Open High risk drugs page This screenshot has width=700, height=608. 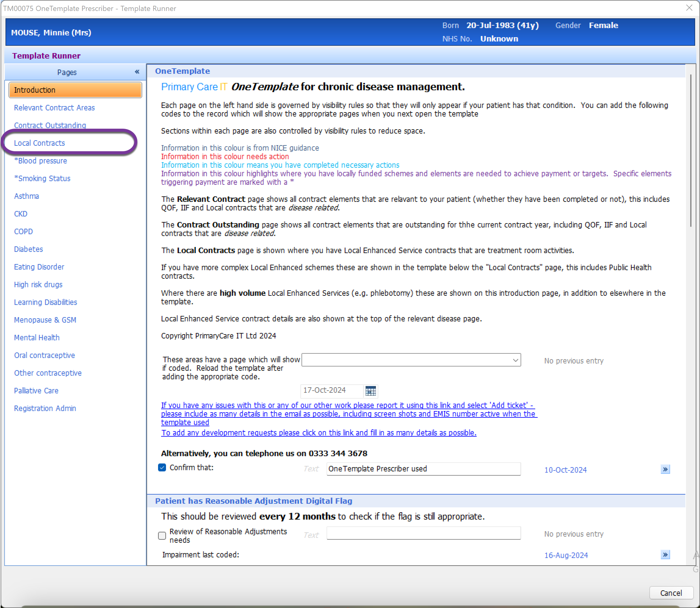click(x=38, y=284)
